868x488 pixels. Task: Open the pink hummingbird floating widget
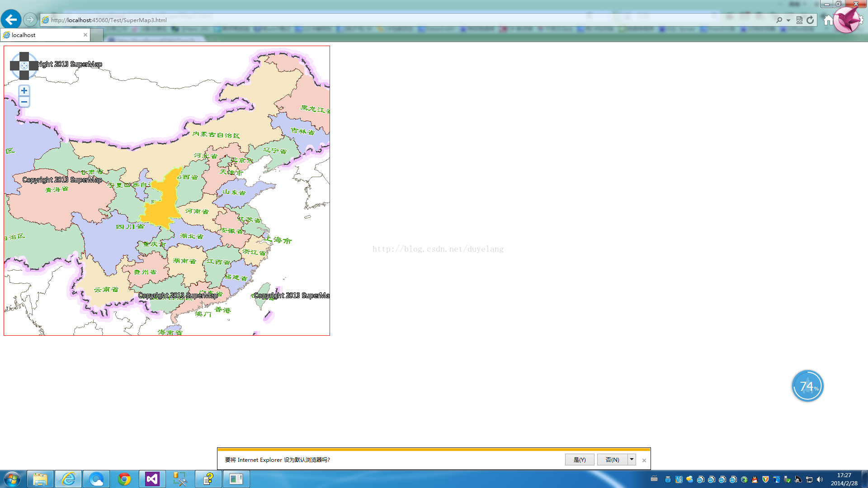(x=847, y=19)
